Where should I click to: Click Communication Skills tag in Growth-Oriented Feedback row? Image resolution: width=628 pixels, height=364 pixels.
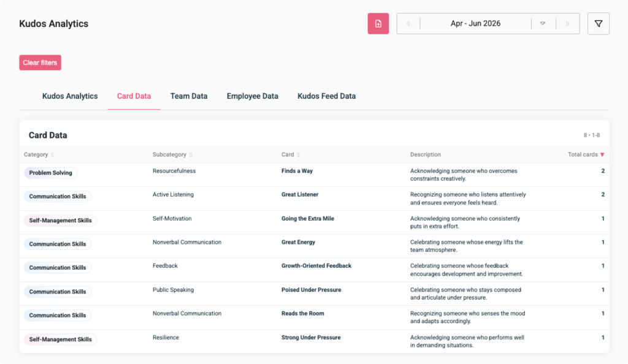(x=58, y=268)
